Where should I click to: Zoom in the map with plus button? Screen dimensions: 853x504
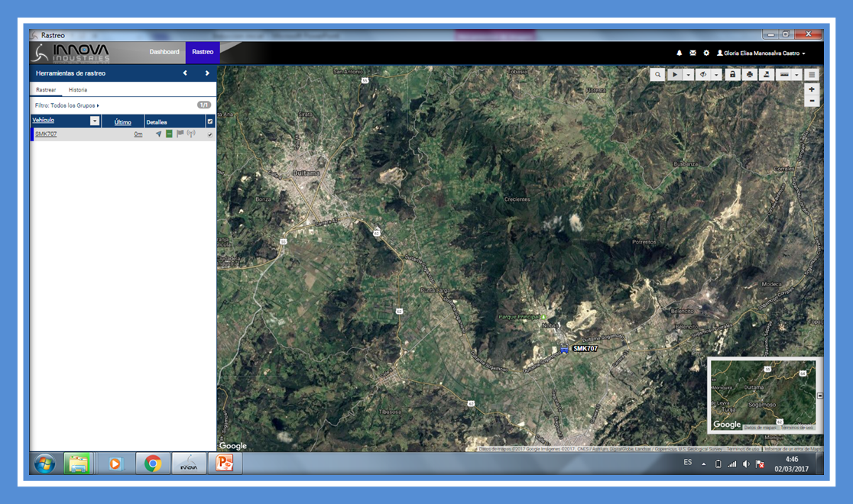(812, 89)
